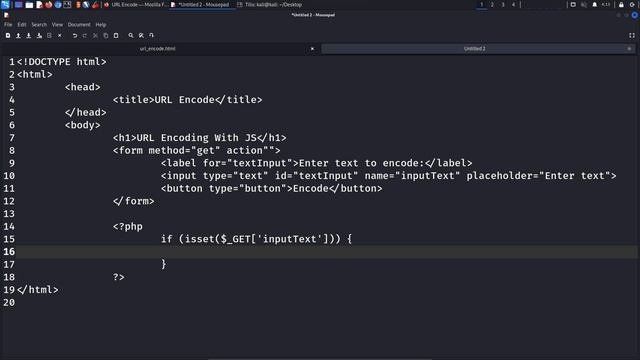Viewport: 640px width, 360px height.
Task: Open the Edit menu
Action: [22, 24]
